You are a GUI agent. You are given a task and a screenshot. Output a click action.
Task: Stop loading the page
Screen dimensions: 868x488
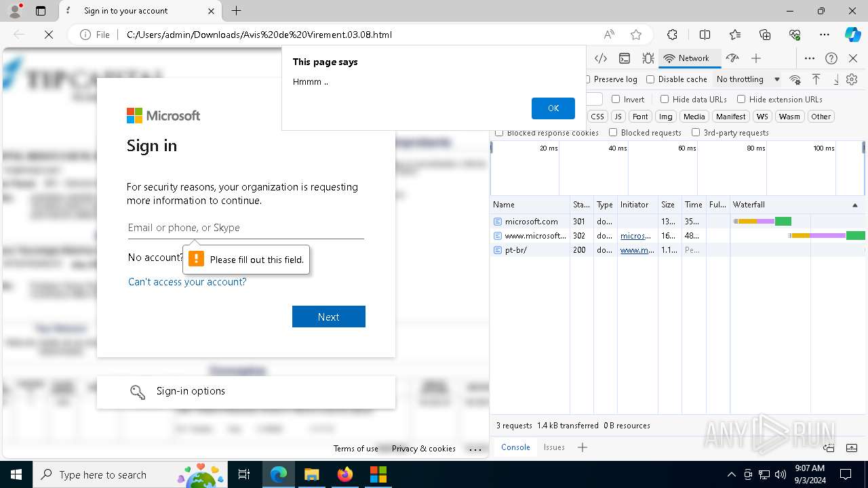(x=49, y=35)
